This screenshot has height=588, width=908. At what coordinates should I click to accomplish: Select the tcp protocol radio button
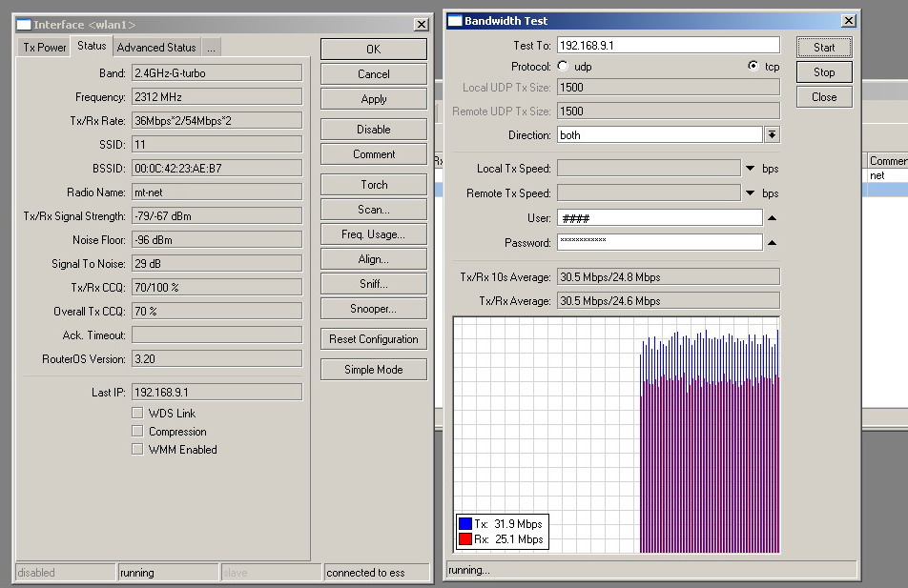[753, 67]
